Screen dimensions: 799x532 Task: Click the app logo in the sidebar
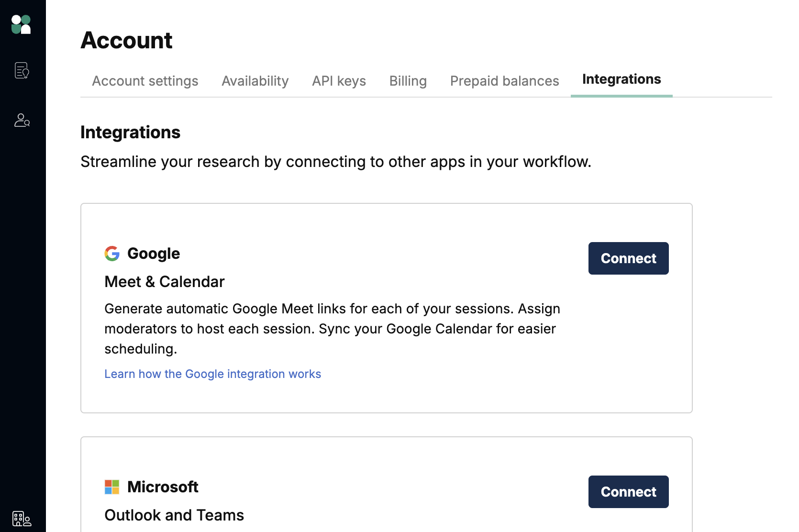[21, 24]
